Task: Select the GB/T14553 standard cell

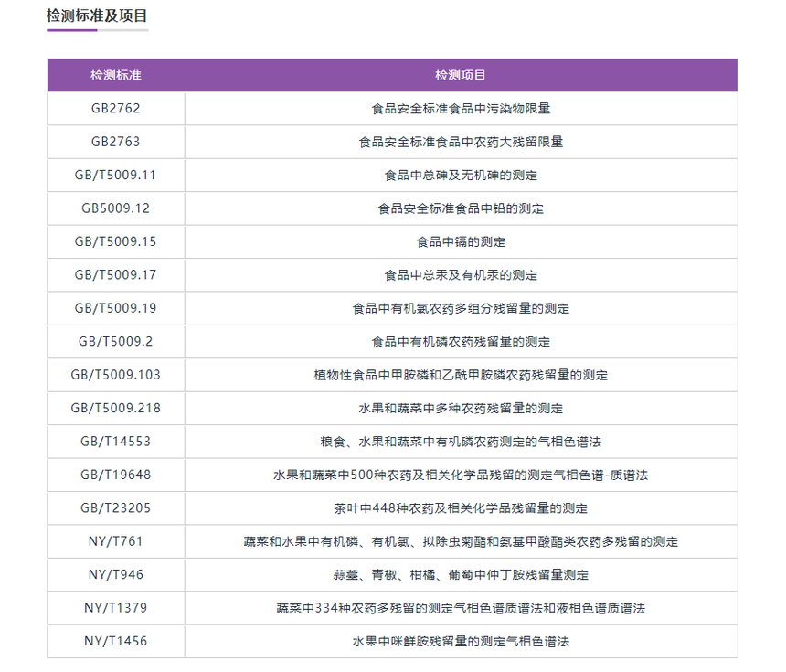Action: coord(116,442)
